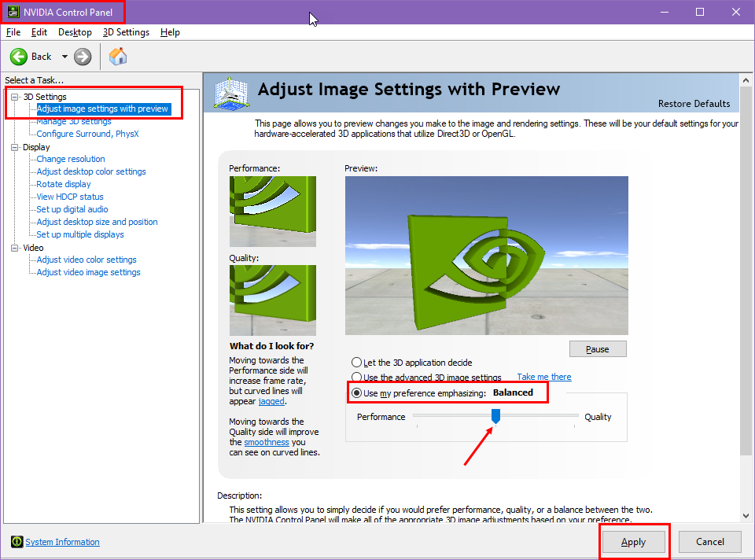
Task: Open the Help menu
Action: (x=170, y=32)
